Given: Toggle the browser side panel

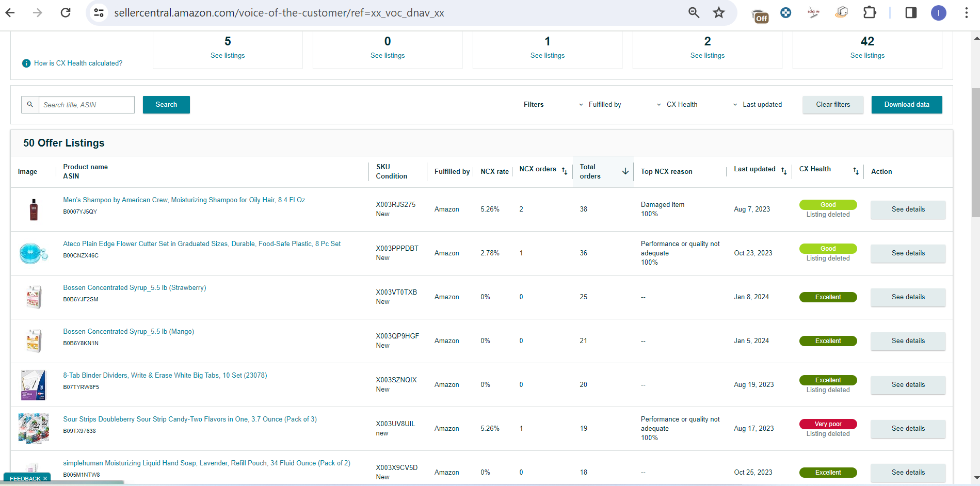Looking at the screenshot, I should 911,12.
